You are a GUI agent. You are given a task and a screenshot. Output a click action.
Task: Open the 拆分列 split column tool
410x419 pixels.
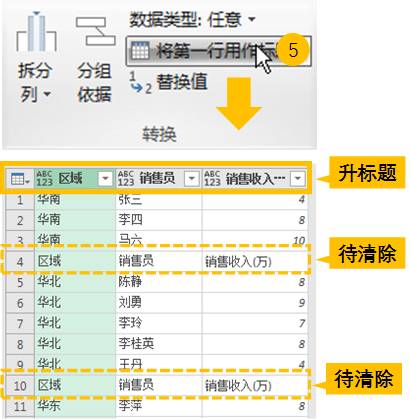(x=36, y=57)
